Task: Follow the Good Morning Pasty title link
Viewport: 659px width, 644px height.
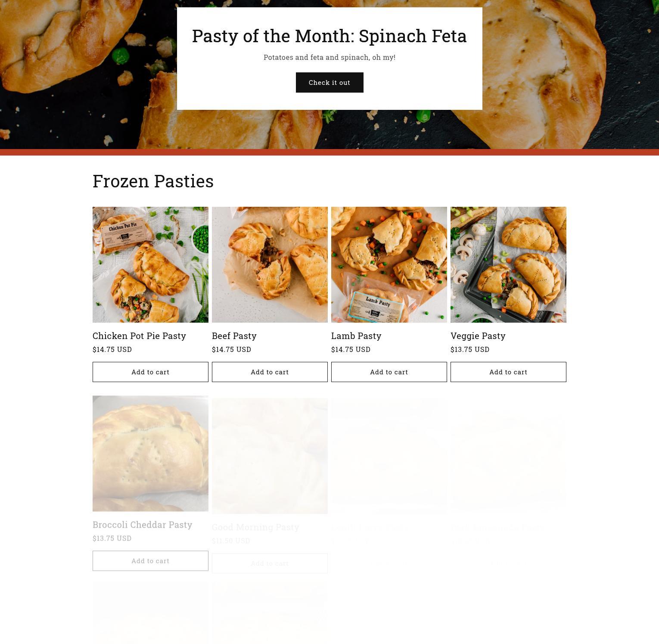Action: (x=255, y=527)
